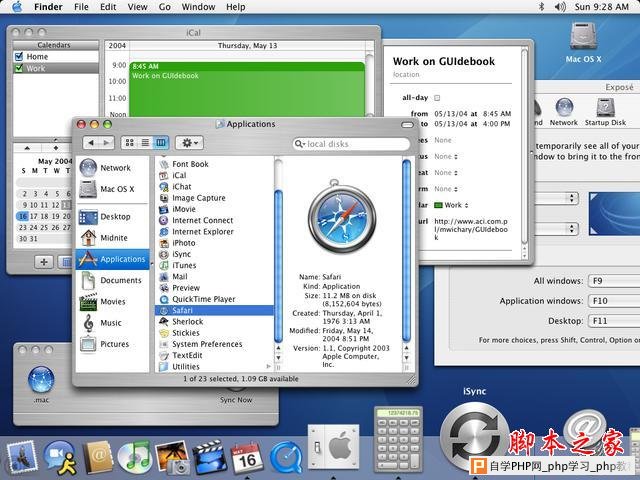Viewport: 640px width, 480px height.
Task: Open search scope magnifier dropdown
Action: (x=300, y=144)
